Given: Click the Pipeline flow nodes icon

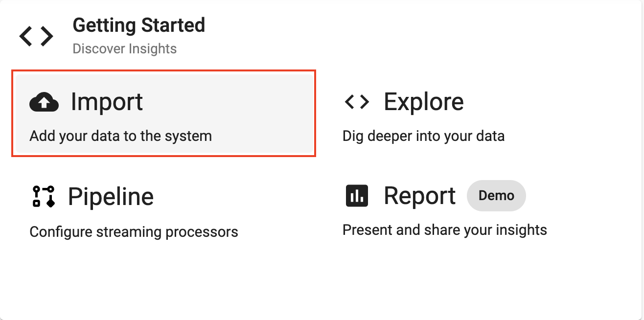Looking at the screenshot, I should pyautogui.click(x=43, y=196).
